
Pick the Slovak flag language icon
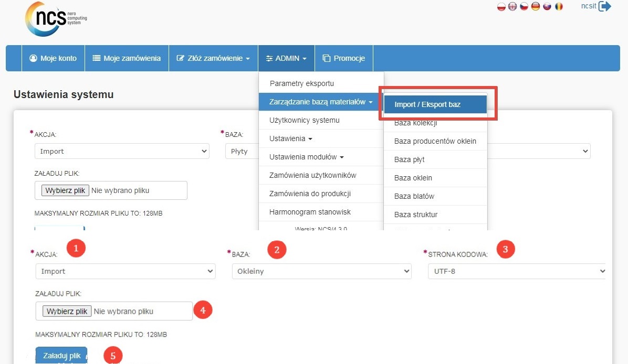(x=547, y=7)
